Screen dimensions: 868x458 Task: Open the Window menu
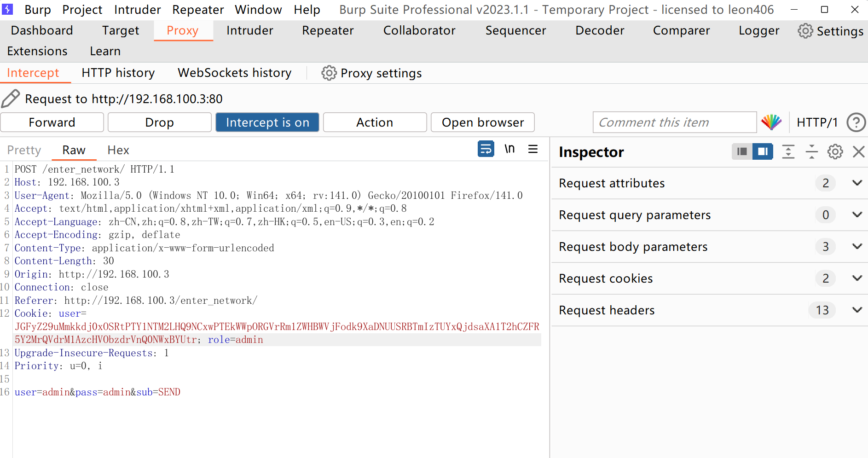click(x=258, y=10)
